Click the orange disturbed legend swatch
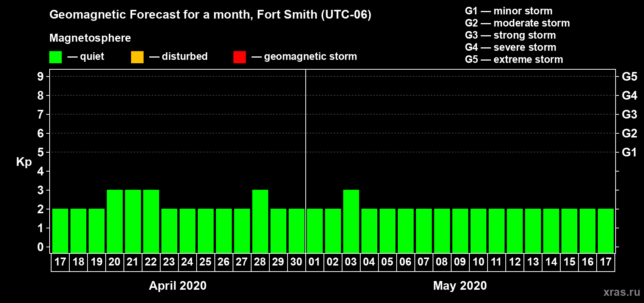Screen dimensions: 644x303 (137, 57)
